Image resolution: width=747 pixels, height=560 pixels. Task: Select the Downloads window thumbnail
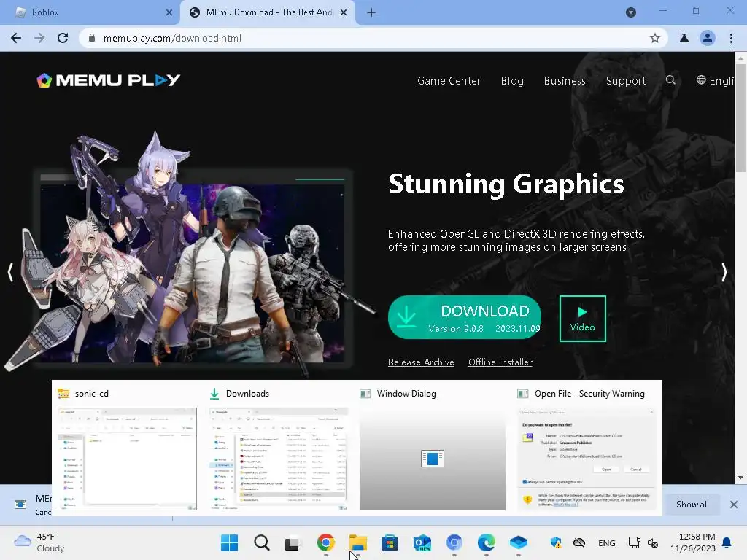click(x=279, y=459)
